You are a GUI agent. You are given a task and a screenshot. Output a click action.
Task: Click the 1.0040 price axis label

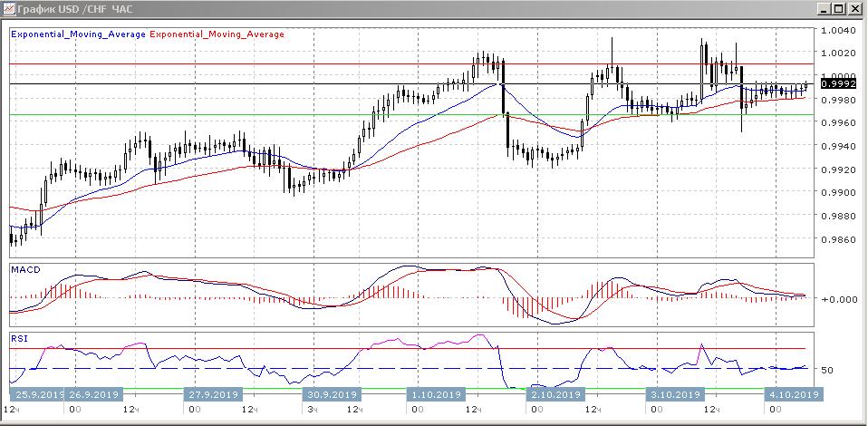pyautogui.click(x=838, y=30)
